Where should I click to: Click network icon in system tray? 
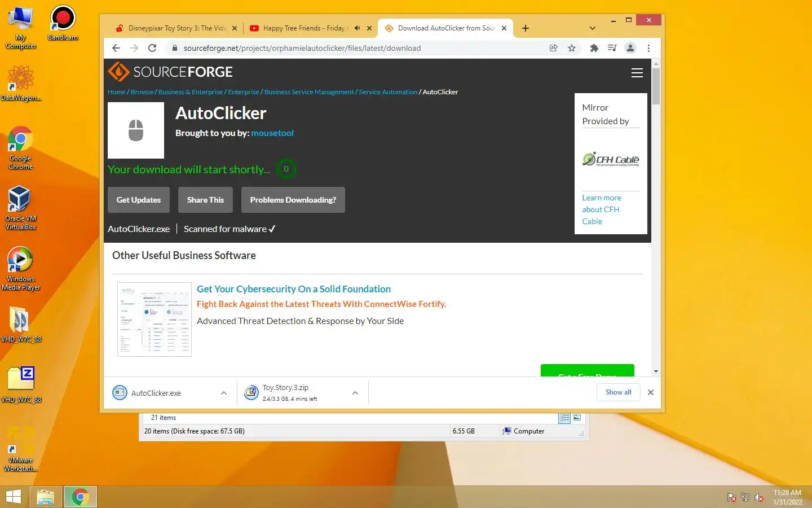[745, 497]
